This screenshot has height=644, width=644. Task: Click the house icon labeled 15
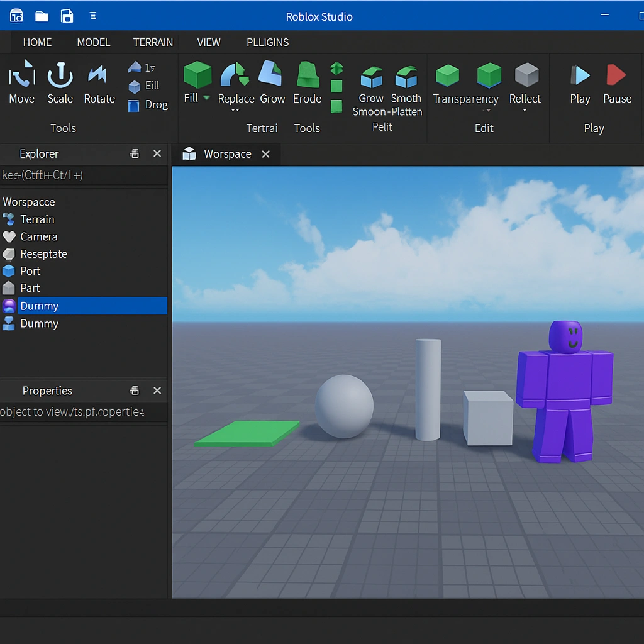click(x=135, y=67)
